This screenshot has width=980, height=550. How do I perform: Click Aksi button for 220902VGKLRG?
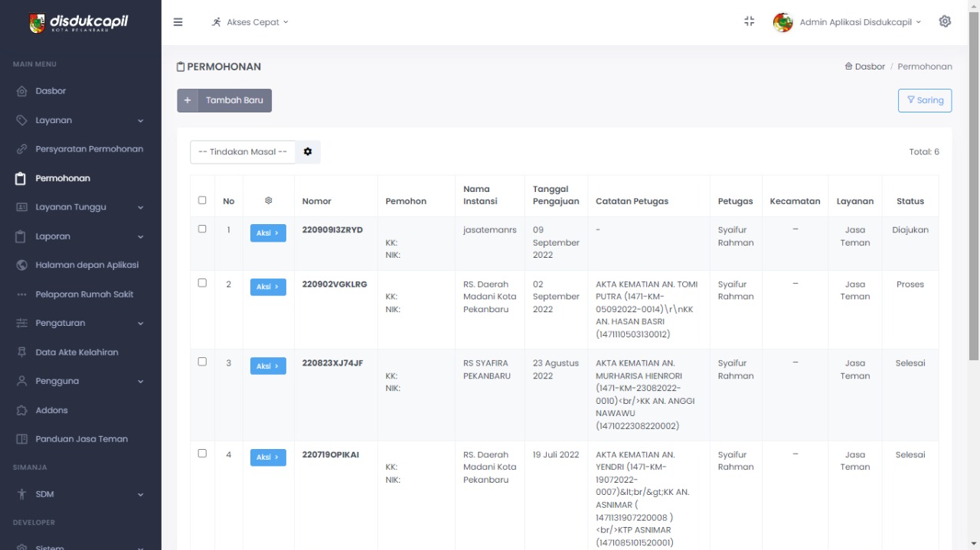coord(268,287)
